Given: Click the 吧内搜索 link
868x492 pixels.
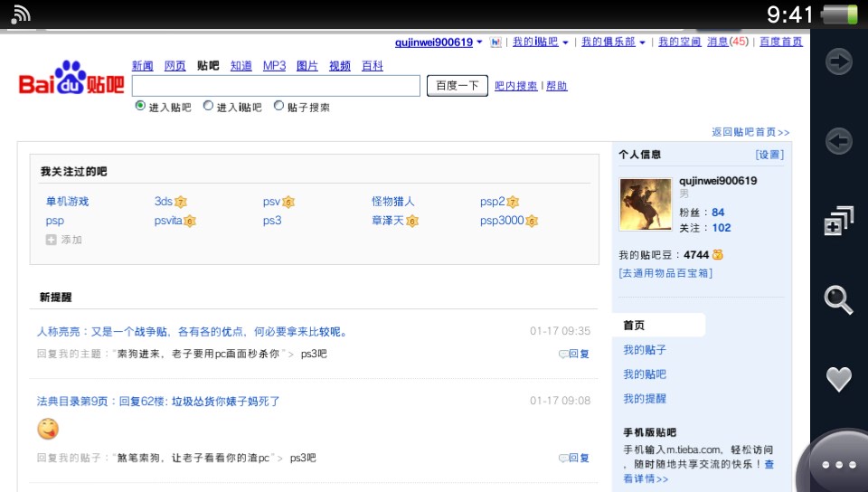Looking at the screenshot, I should click(x=516, y=86).
